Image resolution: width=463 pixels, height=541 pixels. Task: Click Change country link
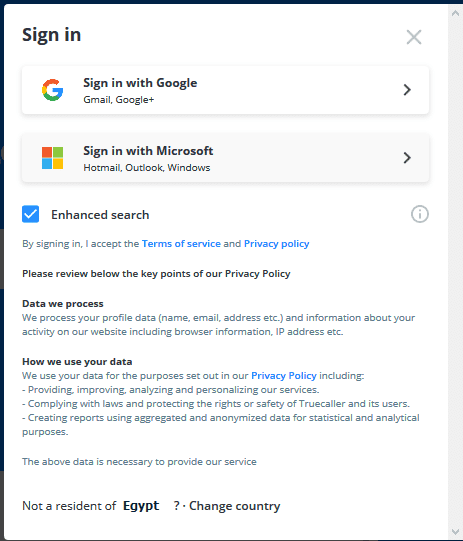coord(235,506)
